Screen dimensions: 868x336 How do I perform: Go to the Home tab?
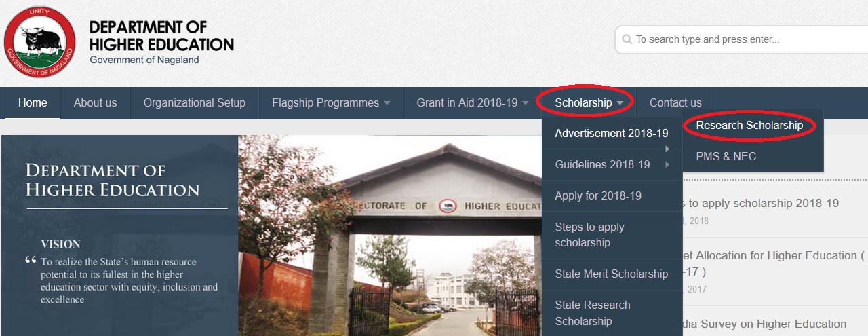pyautogui.click(x=33, y=103)
